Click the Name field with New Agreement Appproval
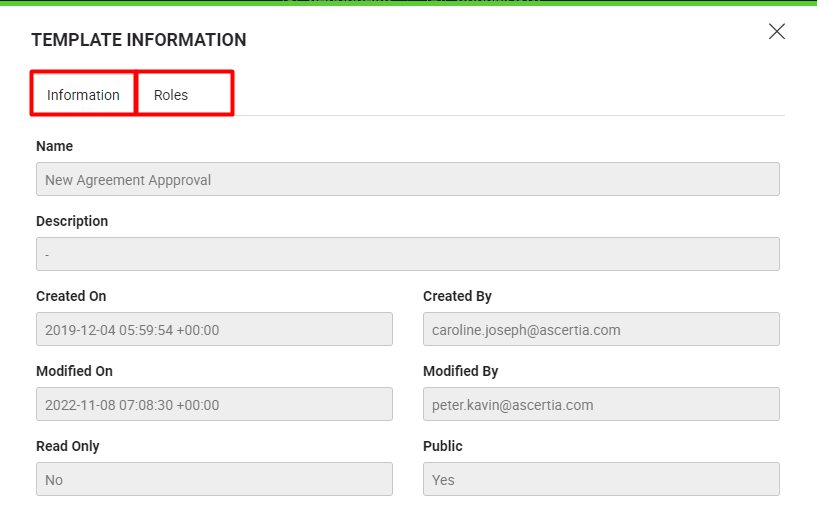 click(407, 180)
